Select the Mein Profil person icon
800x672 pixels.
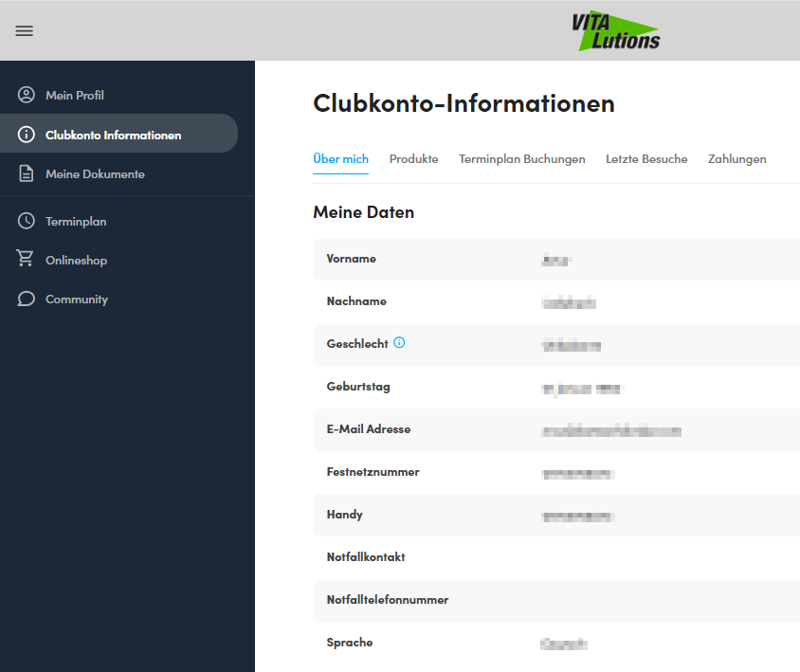(24, 94)
